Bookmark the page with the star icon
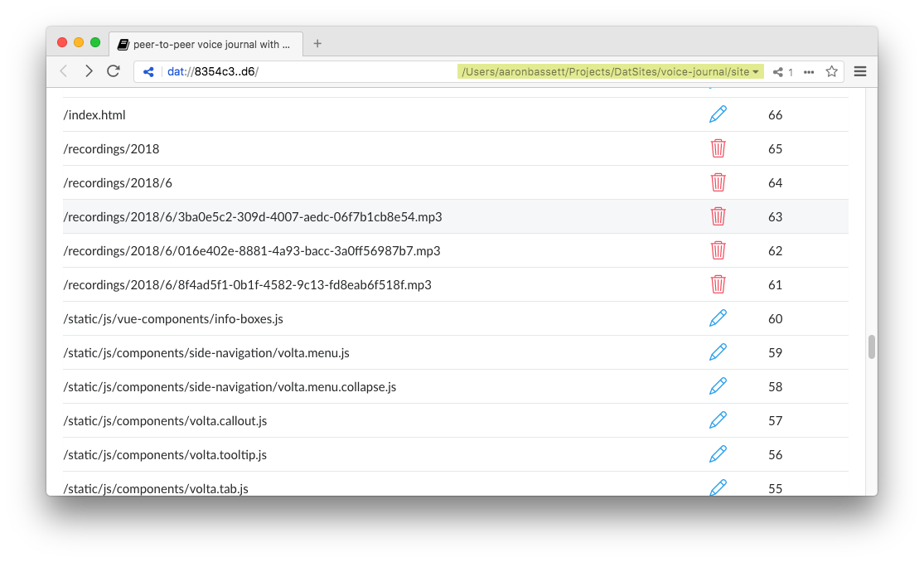The height and width of the screenshot is (562, 924). tap(831, 71)
